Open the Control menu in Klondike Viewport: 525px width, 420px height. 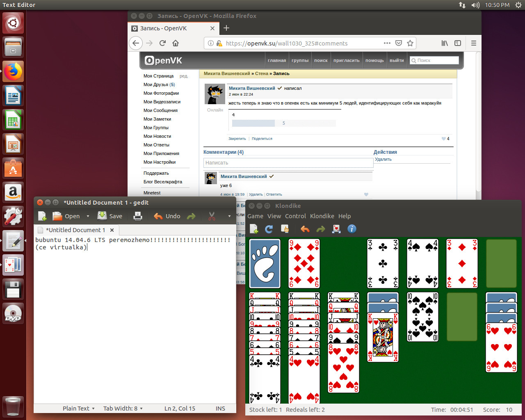tap(295, 216)
